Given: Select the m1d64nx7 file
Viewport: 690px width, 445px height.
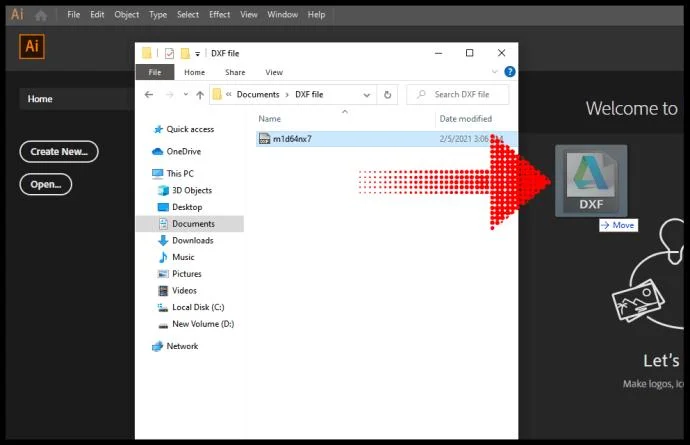Looking at the screenshot, I should 386,139.
